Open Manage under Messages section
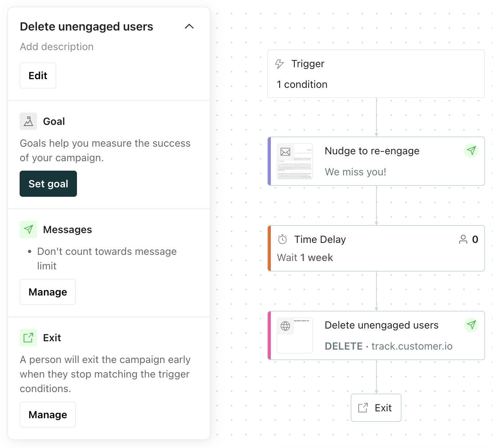The width and height of the screenshot is (493, 448). [x=48, y=292]
